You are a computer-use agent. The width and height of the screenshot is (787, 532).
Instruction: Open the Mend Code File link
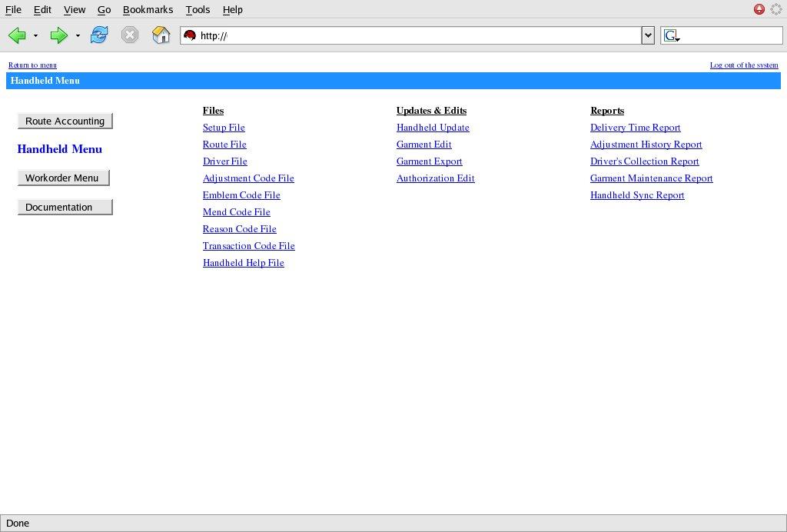(x=237, y=212)
